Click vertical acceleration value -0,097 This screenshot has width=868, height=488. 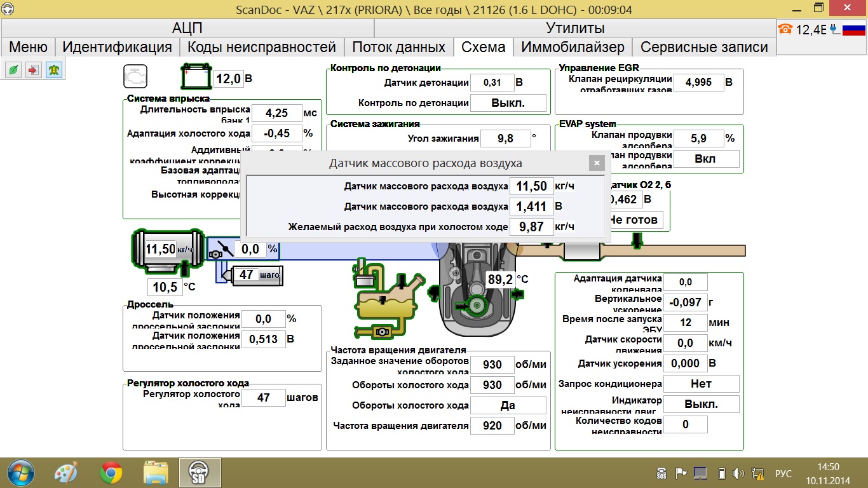coord(685,302)
